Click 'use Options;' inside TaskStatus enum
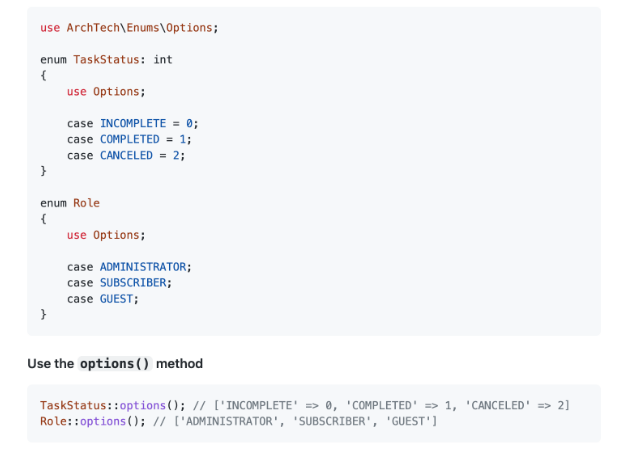Image resolution: width=635 pixels, height=453 pixels. click(x=106, y=92)
